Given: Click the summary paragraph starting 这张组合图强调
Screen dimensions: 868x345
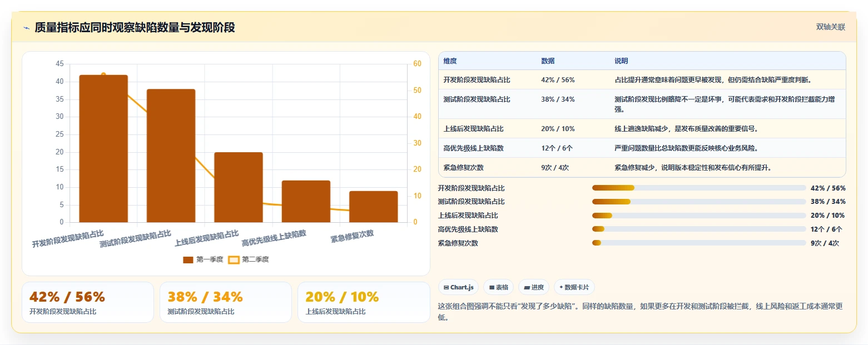Looking at the screenshot, I should click(x=641, y=312).
